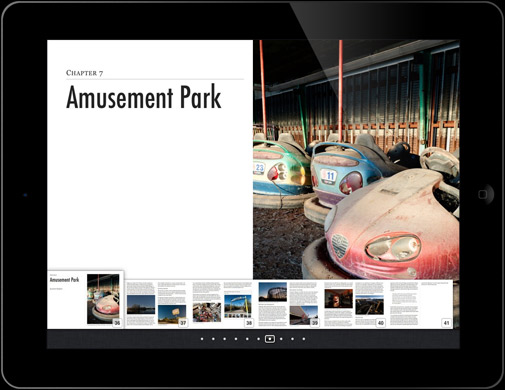The height and width of the screenshot is (390, 505).
Task: Jump to ninth chapter dot
Action: (292, 339)
